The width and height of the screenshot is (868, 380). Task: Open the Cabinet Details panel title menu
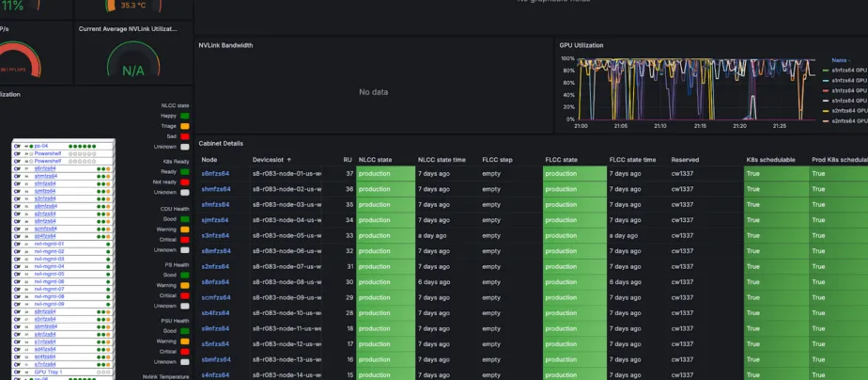(221, 143)
